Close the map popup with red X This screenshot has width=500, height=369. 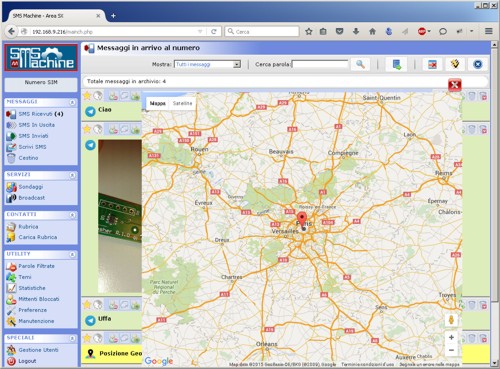click(455, 85)
